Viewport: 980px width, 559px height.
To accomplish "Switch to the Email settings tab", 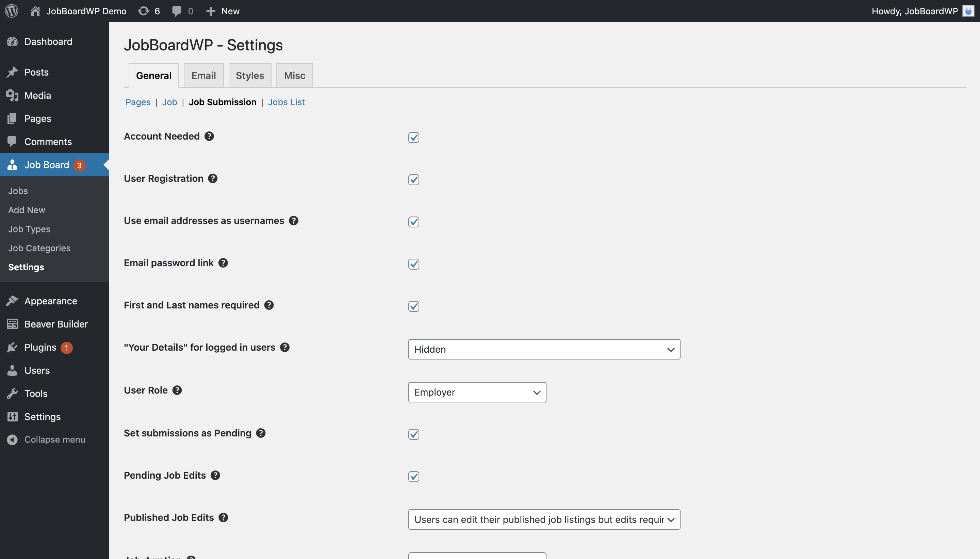I will click(204, 75).
